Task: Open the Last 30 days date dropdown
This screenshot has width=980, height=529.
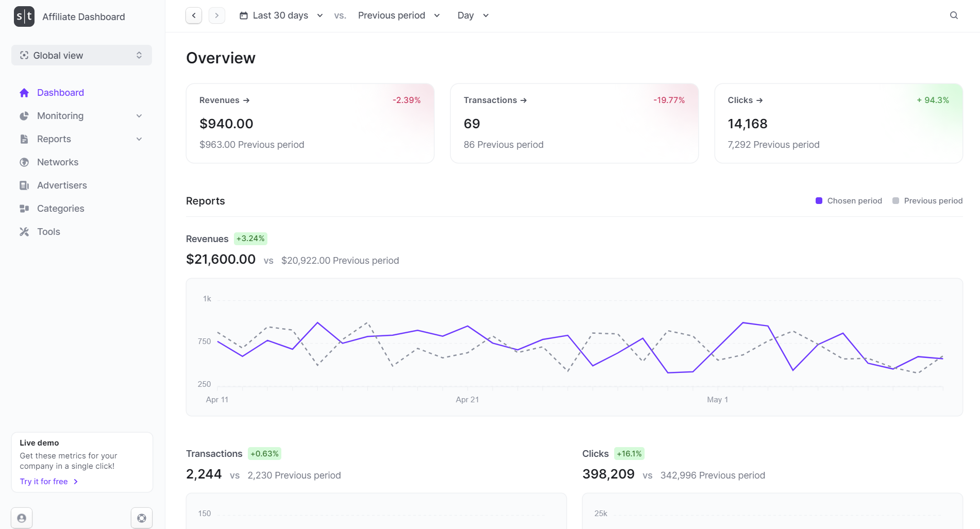Action: click(x=281, y=15)
